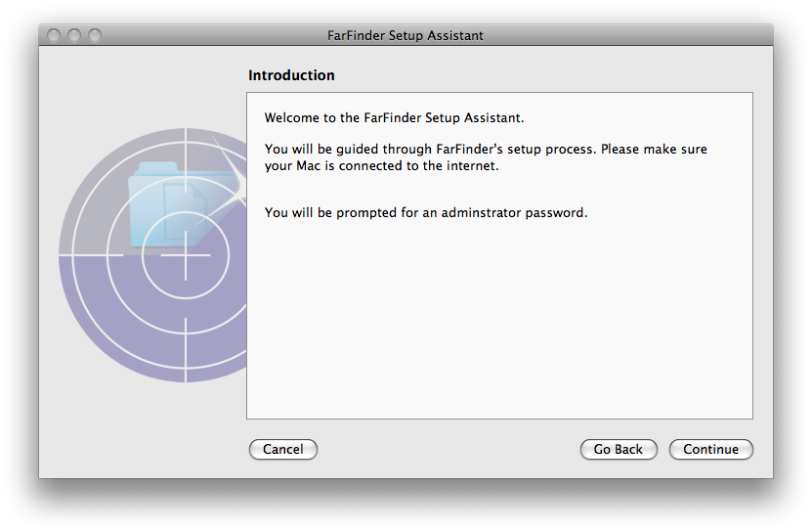Minimize the window with the middle title button
Viewport: 812px width, 532px height.
(74, 35)
